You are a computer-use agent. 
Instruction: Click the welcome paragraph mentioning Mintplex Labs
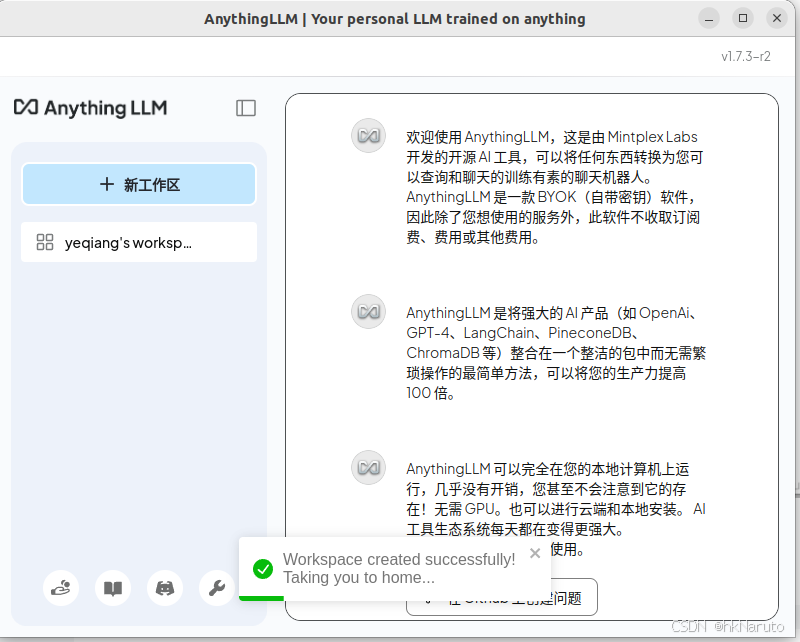point(555,187)
